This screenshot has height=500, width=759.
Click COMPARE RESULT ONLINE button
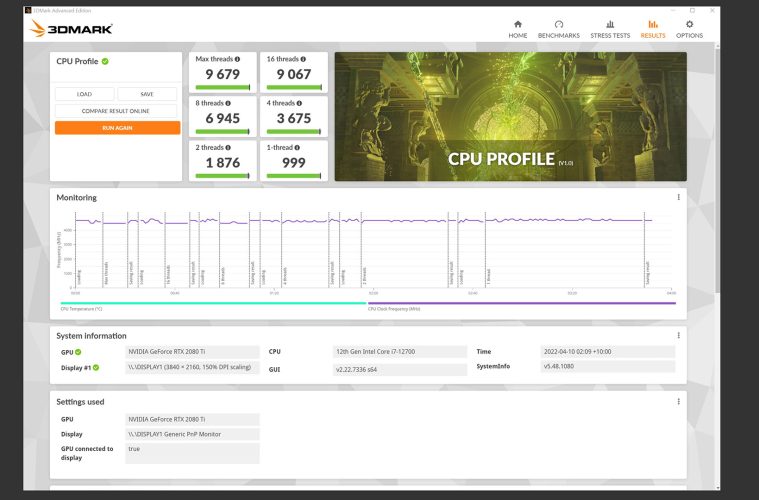coord(116,111)
